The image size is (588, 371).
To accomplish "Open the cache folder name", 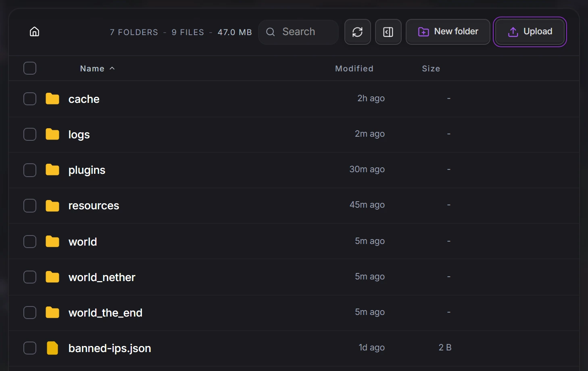I will coord(84,99).
